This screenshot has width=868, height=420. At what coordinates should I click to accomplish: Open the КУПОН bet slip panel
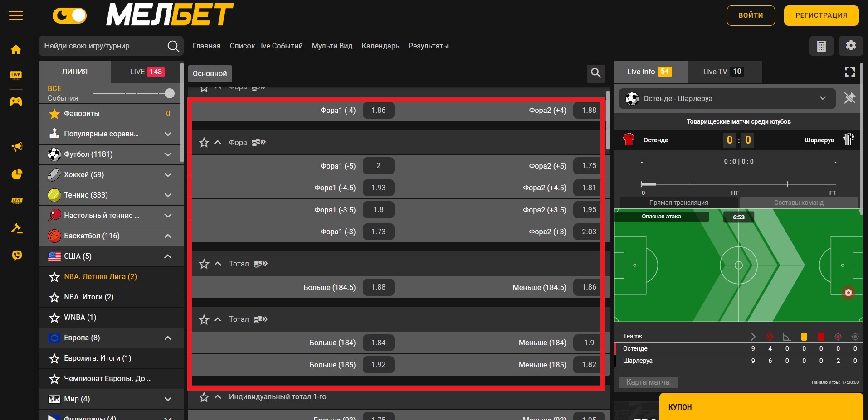pyautogui.click(x=761, y=406)
